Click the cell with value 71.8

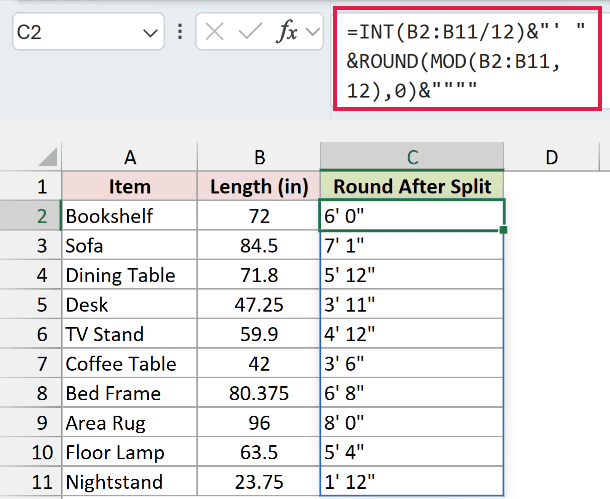pos(259,275)
